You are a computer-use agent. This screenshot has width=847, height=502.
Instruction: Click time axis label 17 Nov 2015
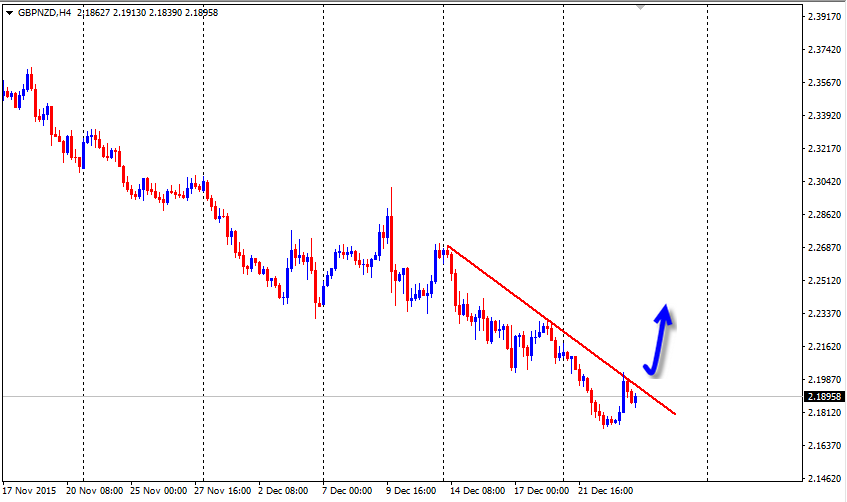tap(29, 491)
